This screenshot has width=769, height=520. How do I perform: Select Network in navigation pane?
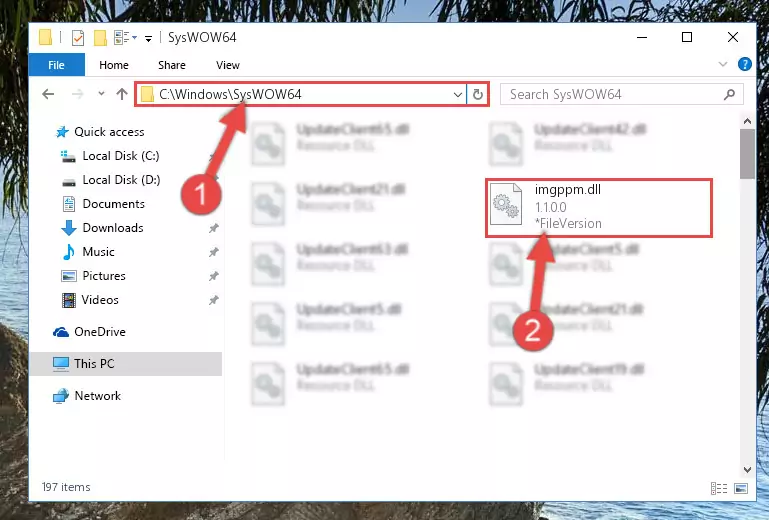97,395
